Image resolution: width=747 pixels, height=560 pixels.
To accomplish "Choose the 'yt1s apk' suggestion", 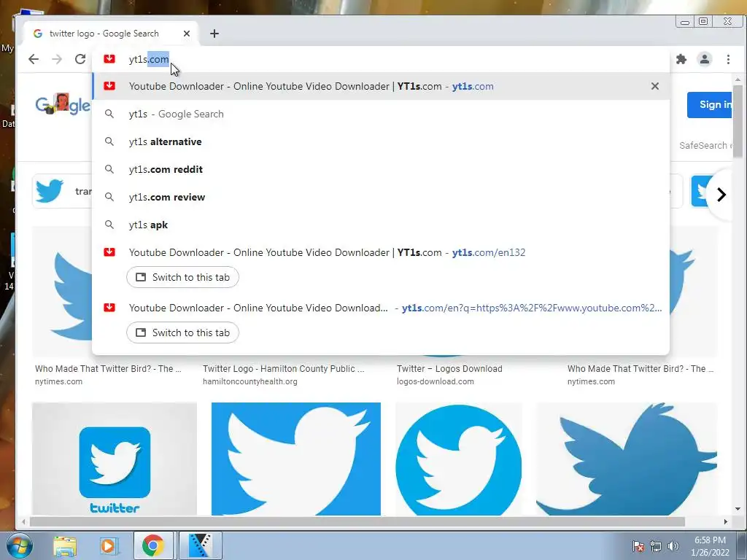I will 380,225.
